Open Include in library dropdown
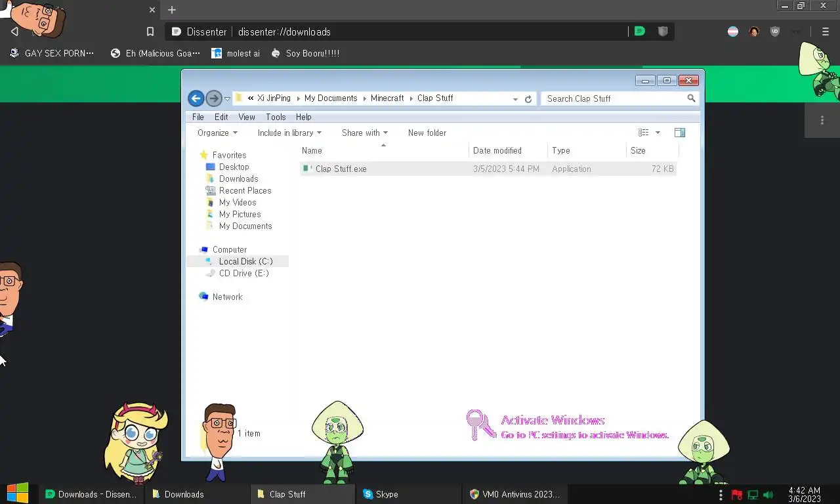The width and height of the screenshot is (840, 504). pyautogui.click(x=289, y=133)
